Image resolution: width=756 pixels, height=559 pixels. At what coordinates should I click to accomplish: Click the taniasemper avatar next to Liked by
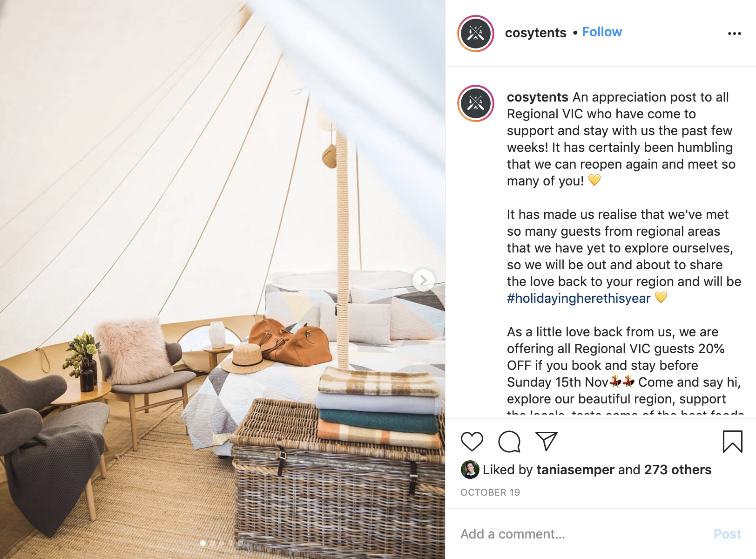coord(470,470)
